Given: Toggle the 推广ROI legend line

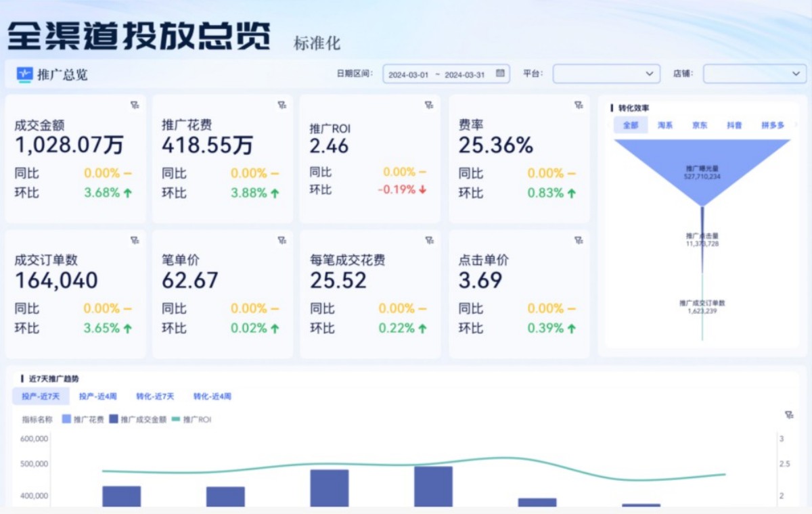Looking at the screenshot, I should coord(193,419).
